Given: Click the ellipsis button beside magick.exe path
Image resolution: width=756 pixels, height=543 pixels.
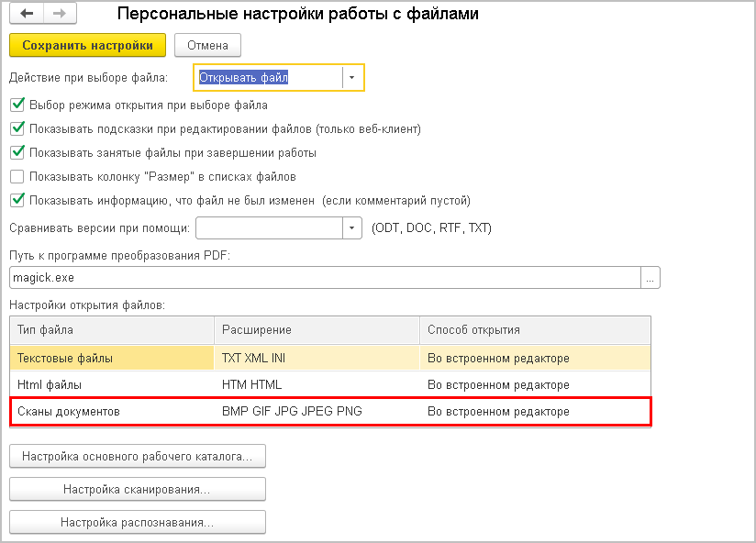Looking at the screenshot, I should coord(650,277).
